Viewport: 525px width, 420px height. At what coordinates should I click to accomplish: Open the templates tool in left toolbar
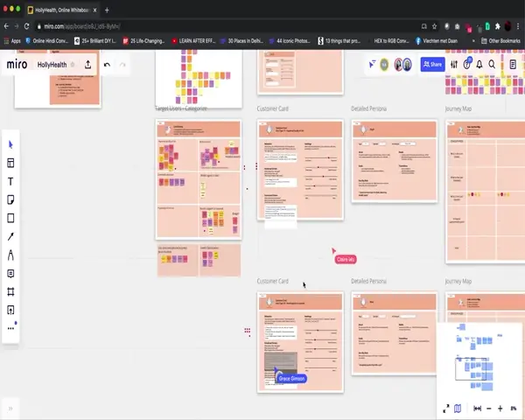pos(10,163)
